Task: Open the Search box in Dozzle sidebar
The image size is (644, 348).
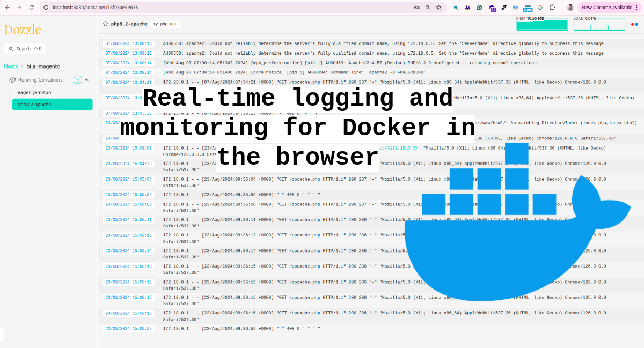Action: 25,49
